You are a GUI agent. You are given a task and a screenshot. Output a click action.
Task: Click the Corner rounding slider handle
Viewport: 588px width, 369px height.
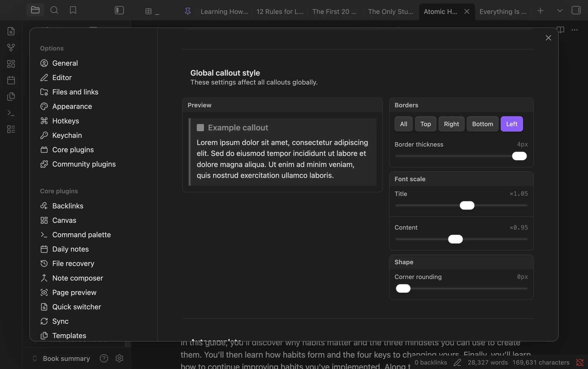click(403, 288)
